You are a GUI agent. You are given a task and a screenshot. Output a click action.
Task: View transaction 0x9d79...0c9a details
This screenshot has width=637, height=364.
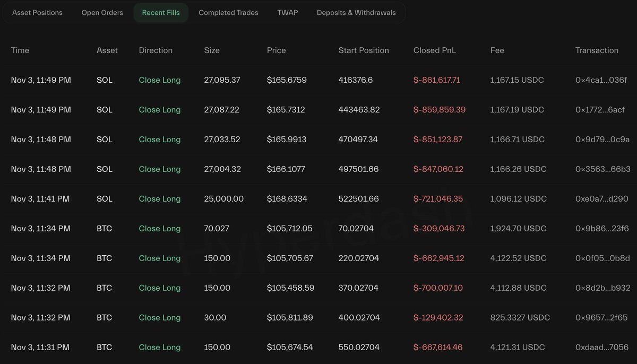coord(602,140)
